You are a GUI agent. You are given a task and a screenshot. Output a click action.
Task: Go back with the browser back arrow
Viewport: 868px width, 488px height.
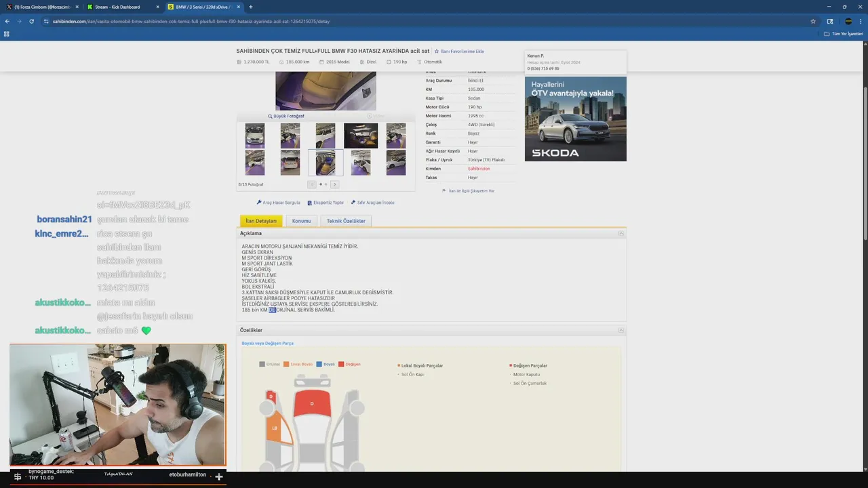click(x=7, y=21)
